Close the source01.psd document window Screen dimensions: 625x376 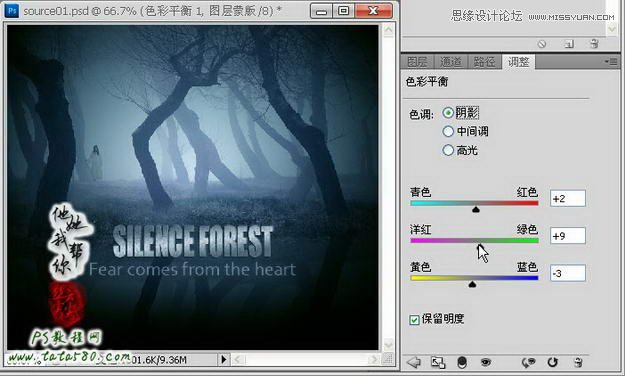[373, 11]
